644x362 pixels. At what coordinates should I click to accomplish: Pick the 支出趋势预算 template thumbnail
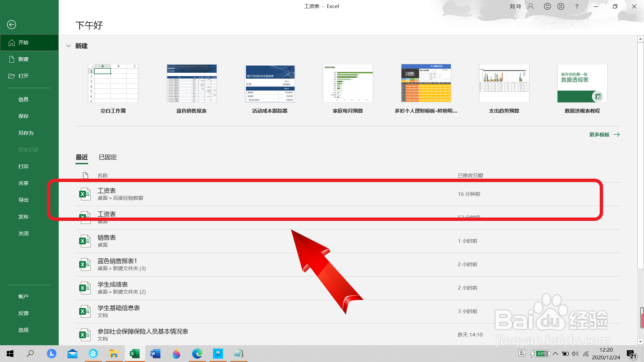tap(504, 83)
